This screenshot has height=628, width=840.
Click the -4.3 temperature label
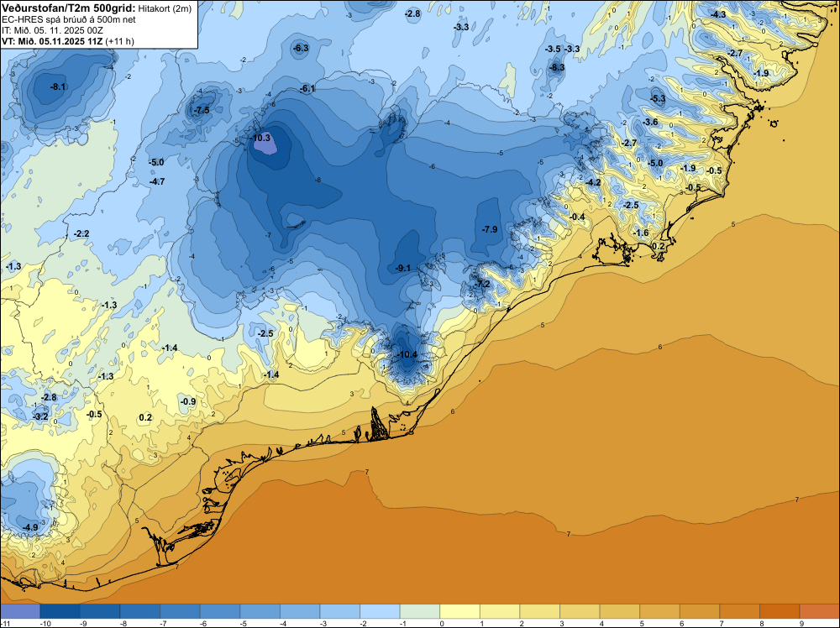click(718, 14)
